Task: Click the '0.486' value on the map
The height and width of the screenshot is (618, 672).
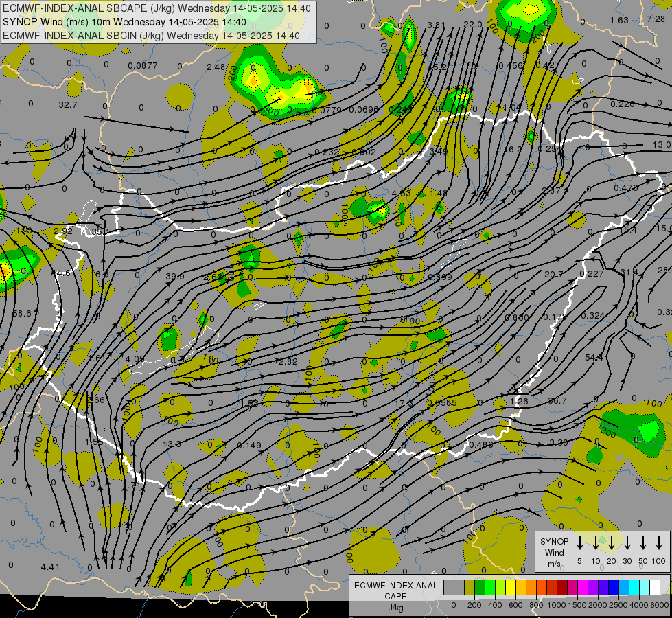Action: (481, 445)
